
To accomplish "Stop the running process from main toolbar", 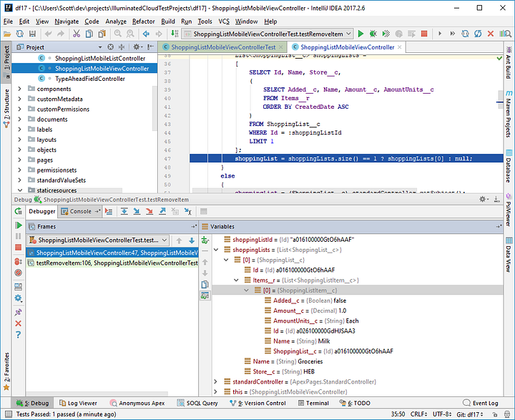I will [424, 34].
